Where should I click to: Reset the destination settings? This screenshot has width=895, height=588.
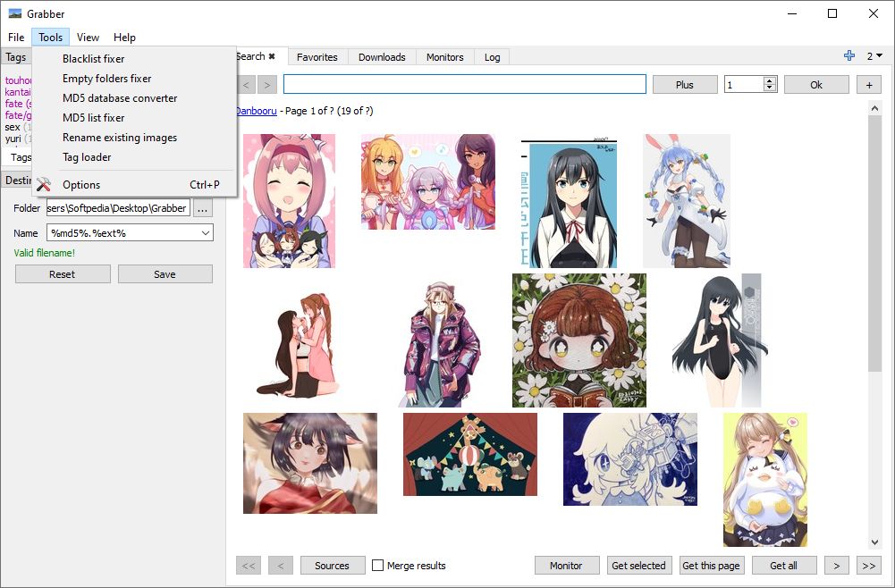63,273
